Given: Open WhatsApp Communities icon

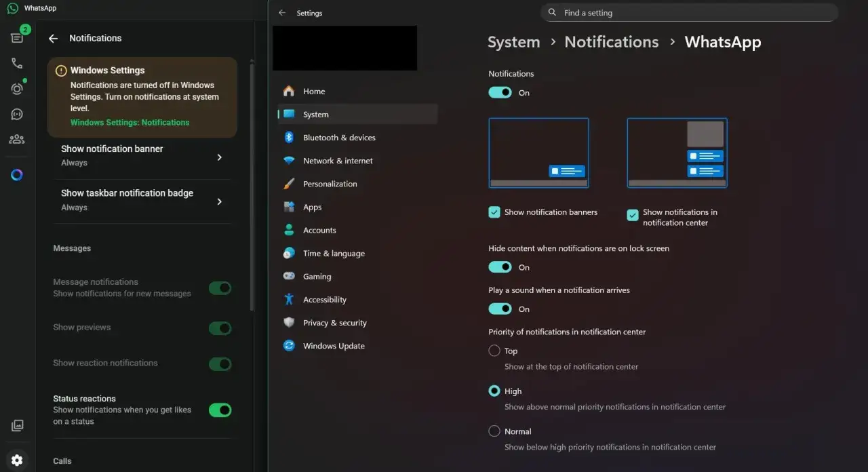Looking at the screenshot, I should 17,139.
